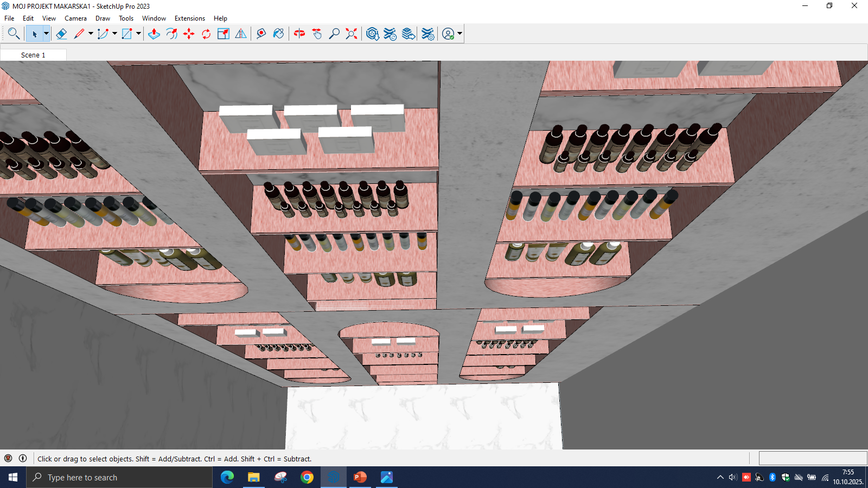The width and height of the screenshot is (868, 488).
Task: Open the Rectangle shapes dropdown arrow
Action: [138, 34]
